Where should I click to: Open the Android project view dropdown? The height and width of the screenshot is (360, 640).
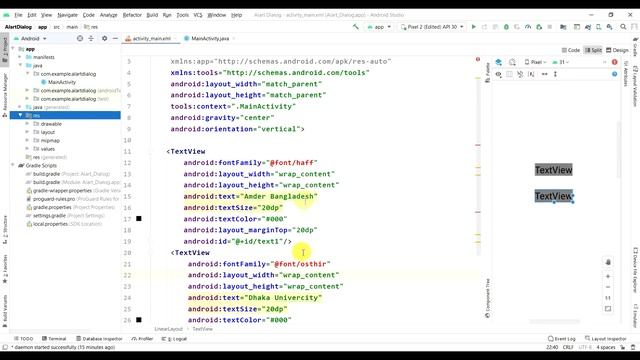click(31, 38)
